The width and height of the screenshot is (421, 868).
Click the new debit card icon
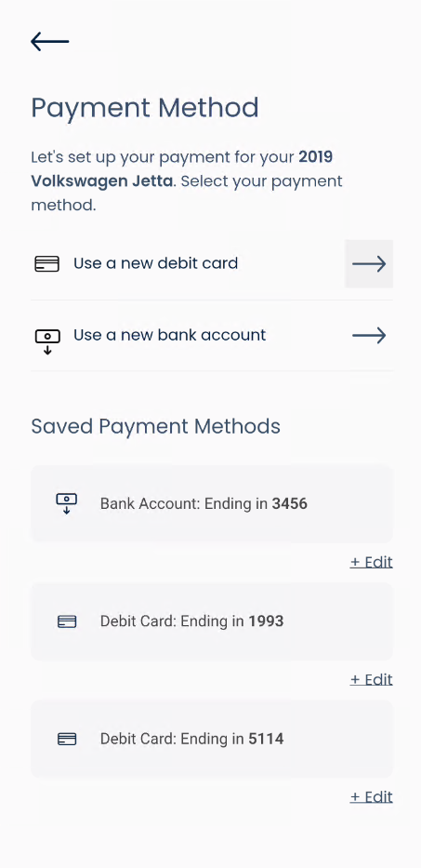47,264
